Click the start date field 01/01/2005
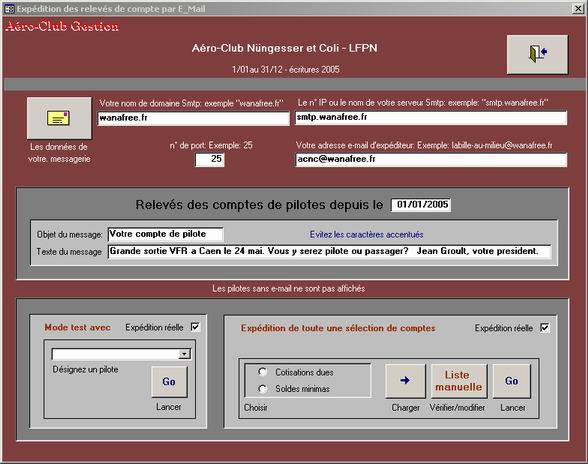 point(421,205)
